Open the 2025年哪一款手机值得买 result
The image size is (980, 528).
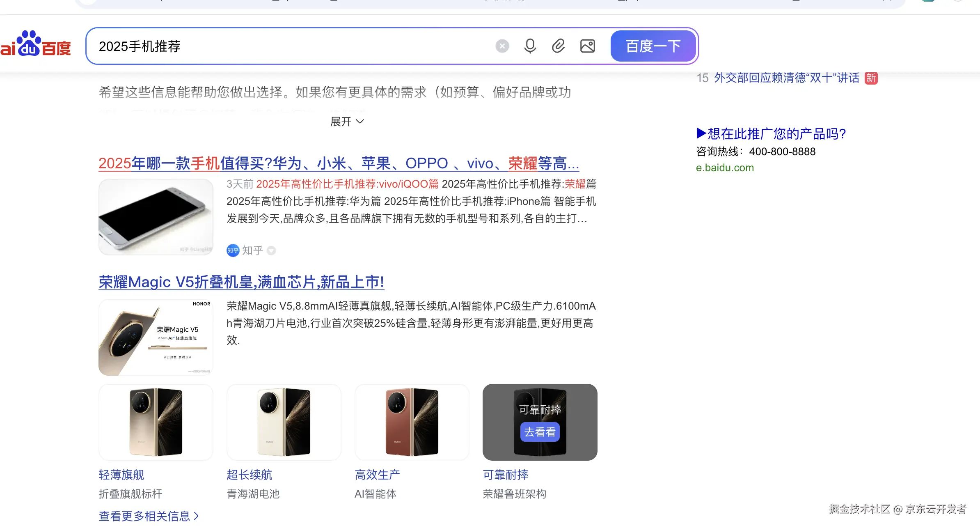click(339, 163)
